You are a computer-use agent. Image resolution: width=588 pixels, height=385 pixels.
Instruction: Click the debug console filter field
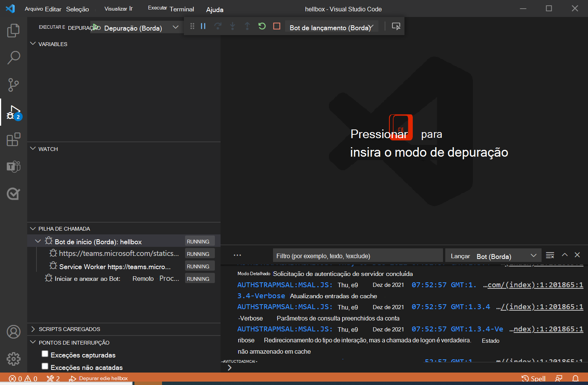358,256
